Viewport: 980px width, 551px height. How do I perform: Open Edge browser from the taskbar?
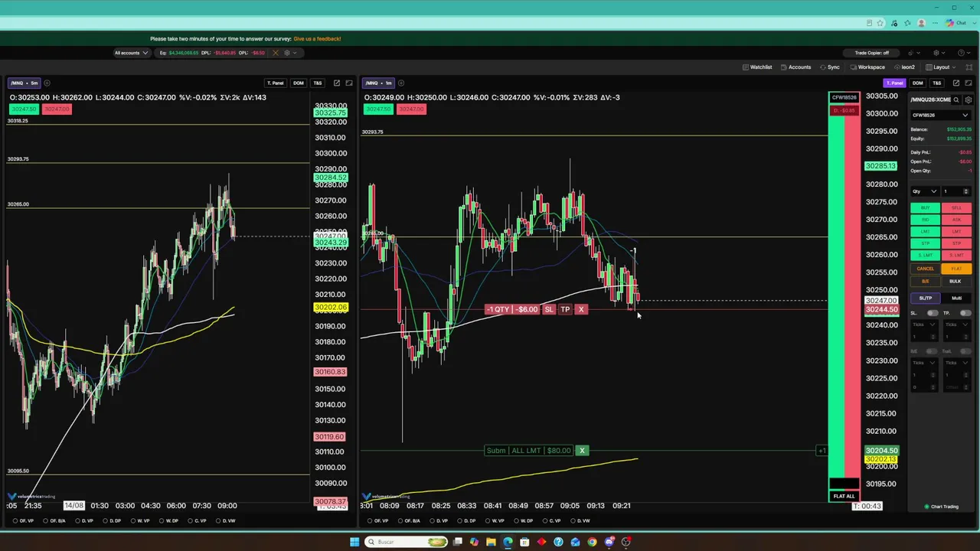[x=508, y=542]
